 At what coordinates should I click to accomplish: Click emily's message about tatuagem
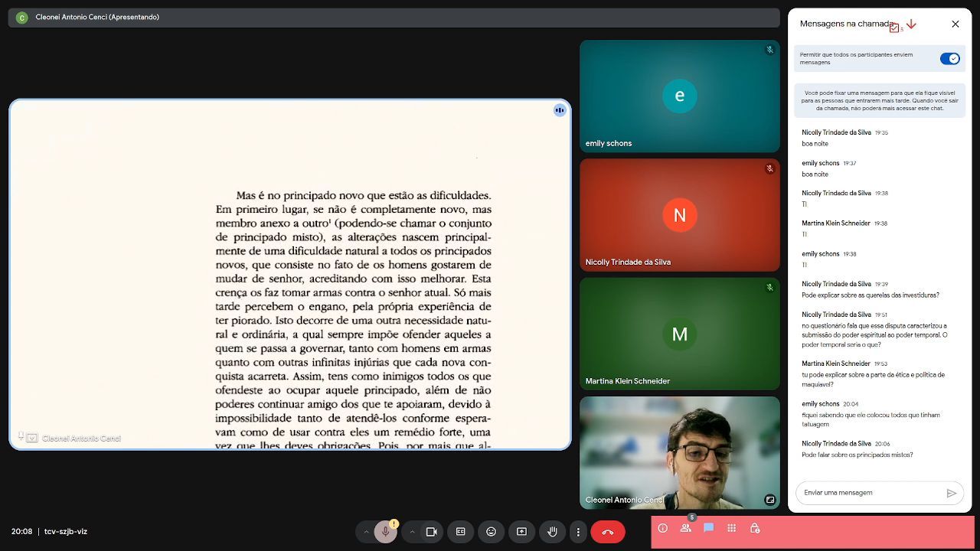click(871, 419)
